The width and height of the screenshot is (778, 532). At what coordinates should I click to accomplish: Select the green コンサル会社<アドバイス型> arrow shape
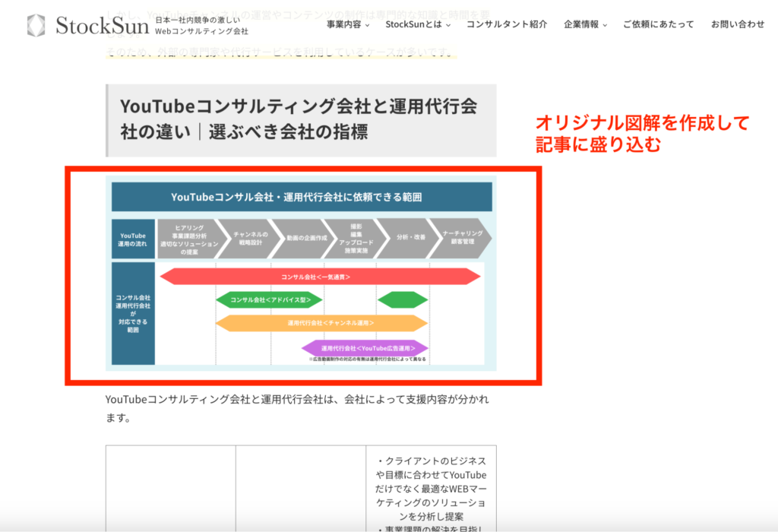pyautogui.click(x=271, y=299)
